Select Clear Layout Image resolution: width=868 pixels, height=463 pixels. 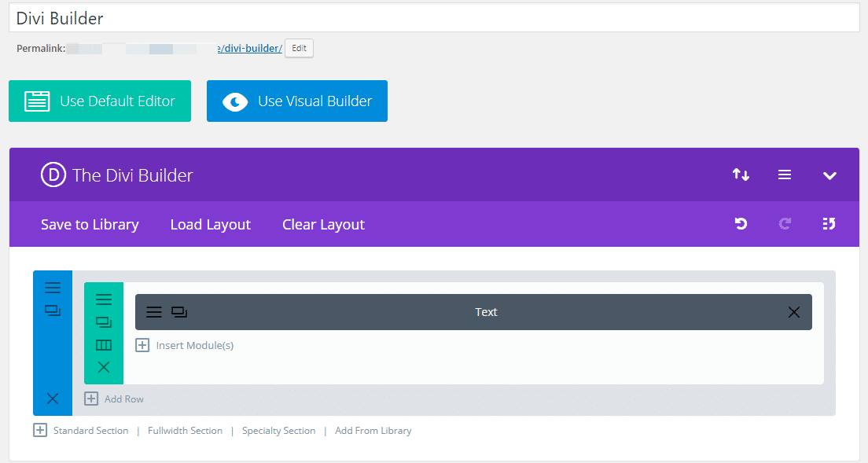click(x=323, y=225)
